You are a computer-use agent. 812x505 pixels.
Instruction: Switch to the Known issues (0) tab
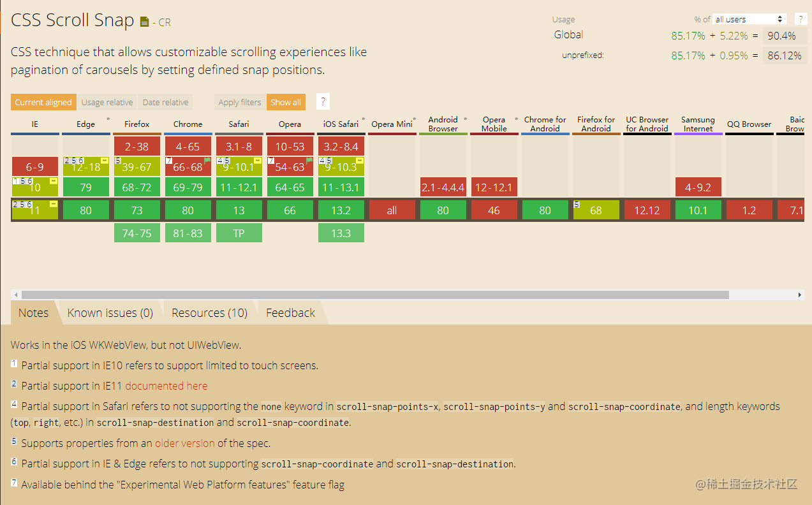tap(110, 312)
